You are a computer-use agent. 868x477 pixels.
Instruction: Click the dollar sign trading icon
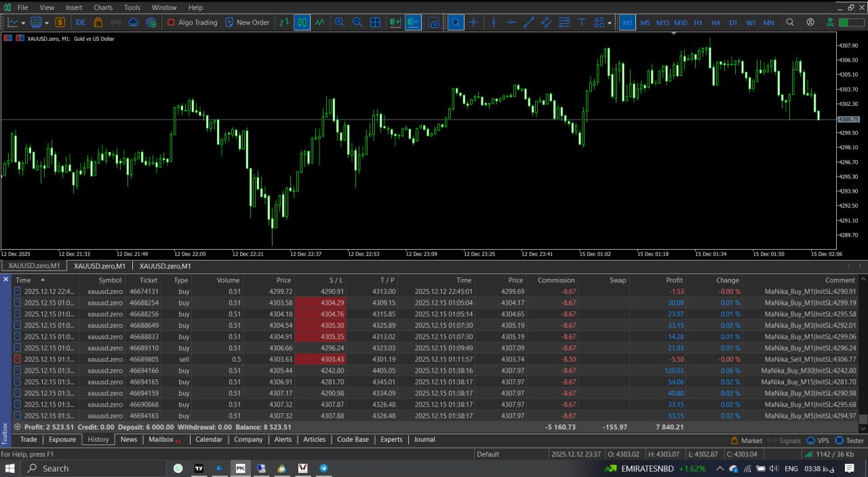tap(60, 22)
